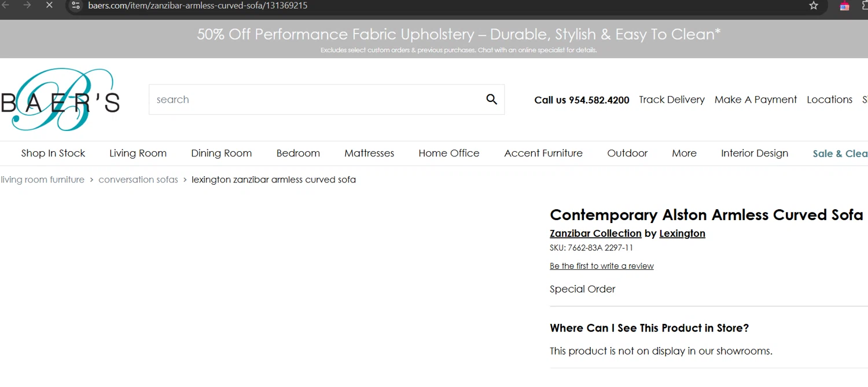Click the 50% Off Performance Fabric banner
The width and height of the screenshot is (868, 387).
pos(459,34)
